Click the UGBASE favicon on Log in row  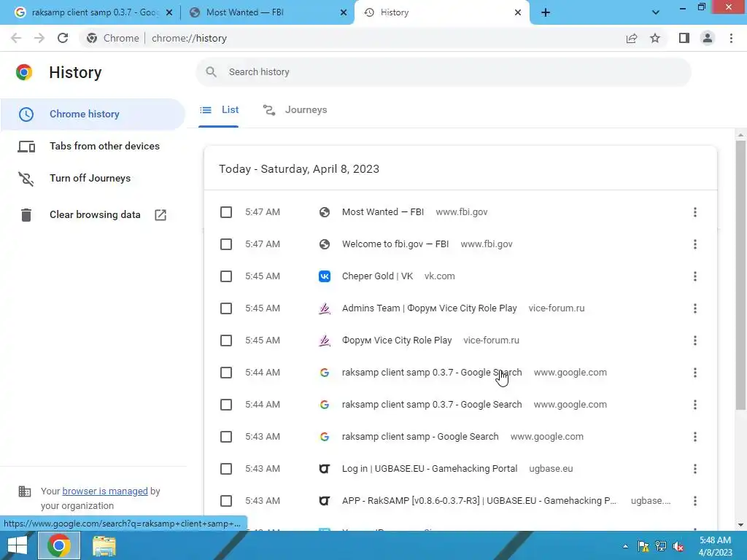(325, 469)
